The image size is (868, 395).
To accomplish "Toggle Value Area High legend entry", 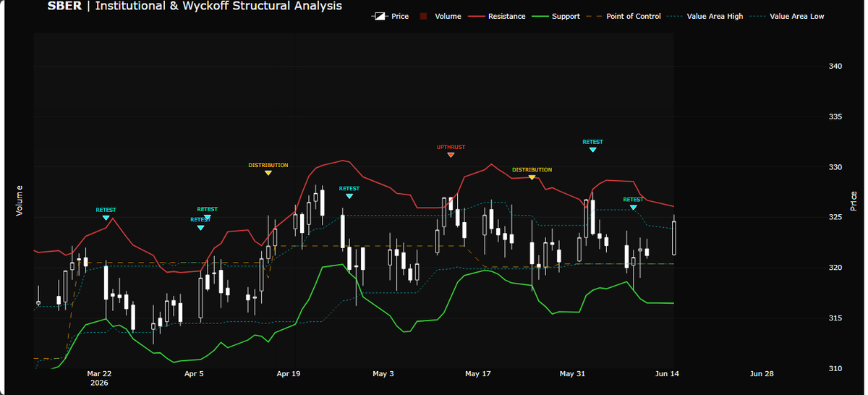I will tap(705, 16).
